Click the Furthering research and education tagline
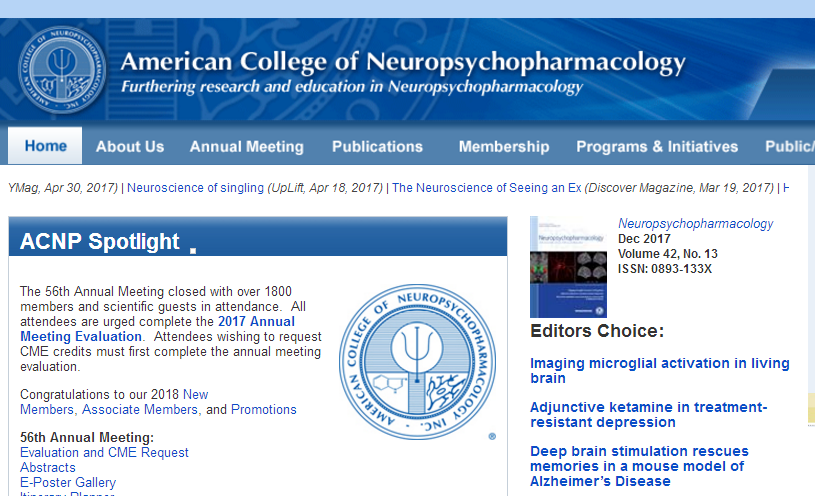Image resolution: width=815 pixels, height=496 pixels. (x=352, y=86)
